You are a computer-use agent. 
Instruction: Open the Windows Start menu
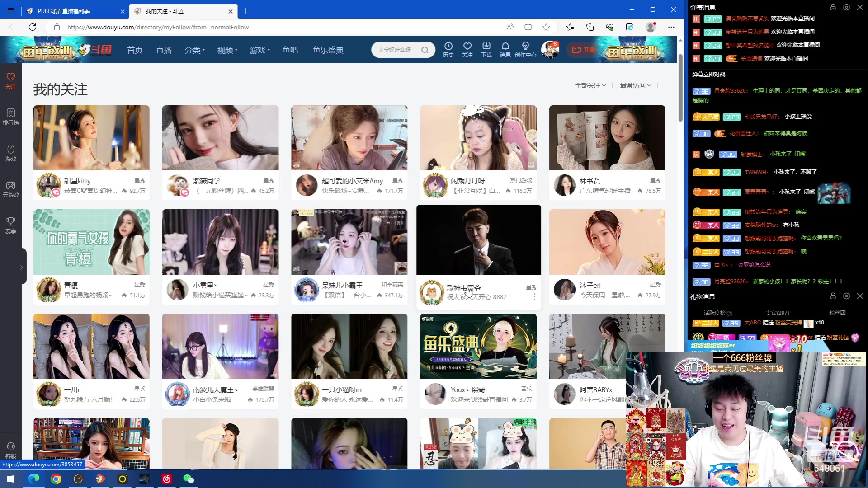click(x=11, y=479)
